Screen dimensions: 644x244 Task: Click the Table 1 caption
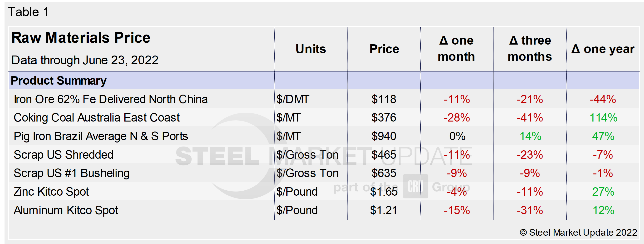(29, 12)
